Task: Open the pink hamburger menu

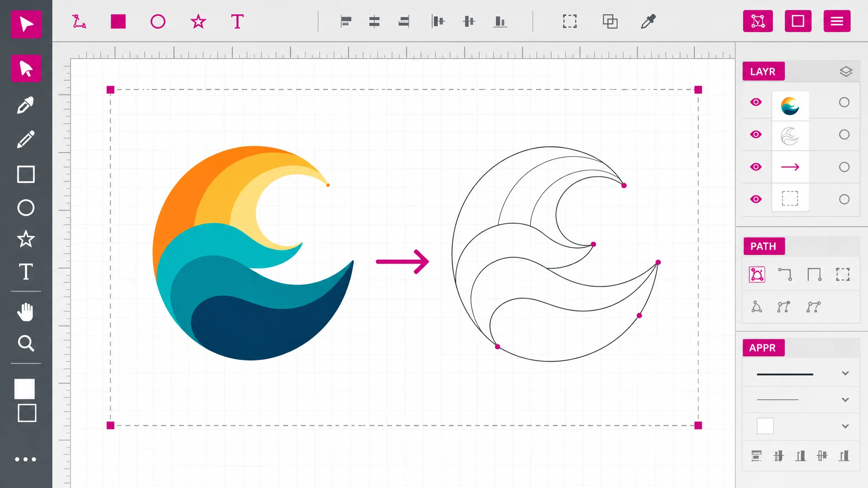Action: [x=837, y=21]
